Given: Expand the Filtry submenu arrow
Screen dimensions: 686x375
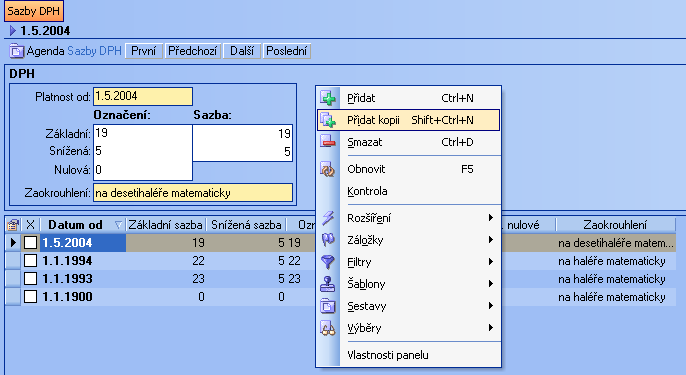Looking at the screenshot, I should [x=491, y=262].
